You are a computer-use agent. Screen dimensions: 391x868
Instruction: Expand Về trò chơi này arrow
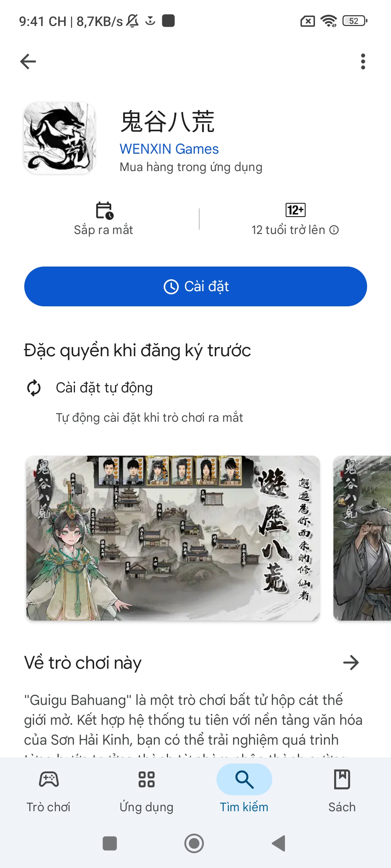click(351, 663)
